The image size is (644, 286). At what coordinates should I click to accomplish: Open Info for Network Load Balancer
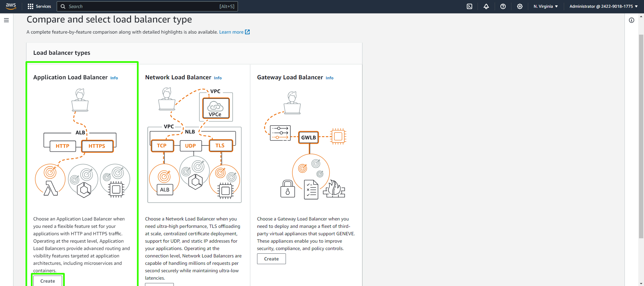pos(218,78)
